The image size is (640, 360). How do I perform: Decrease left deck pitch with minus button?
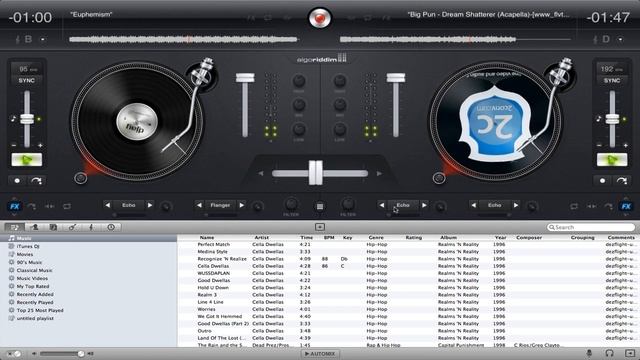click(x=14, y=145)
